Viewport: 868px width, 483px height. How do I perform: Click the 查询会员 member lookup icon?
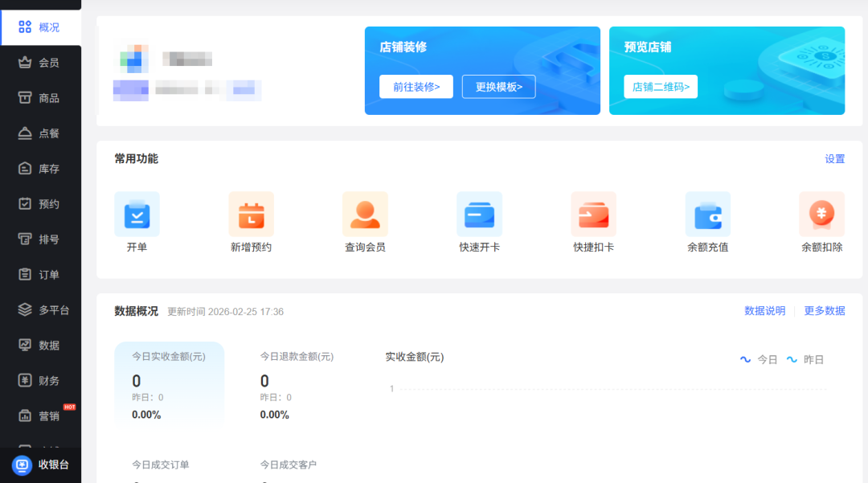(365, 215)
